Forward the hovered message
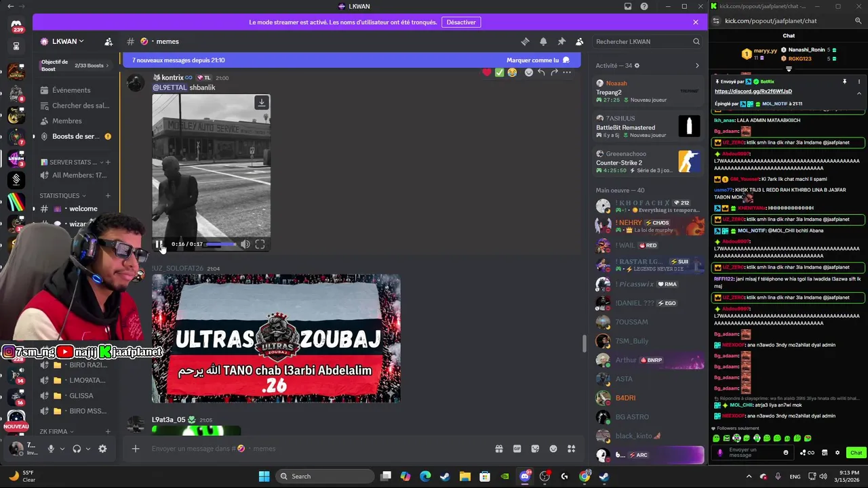This screenshot has height=488, width=868. (554, 72)
